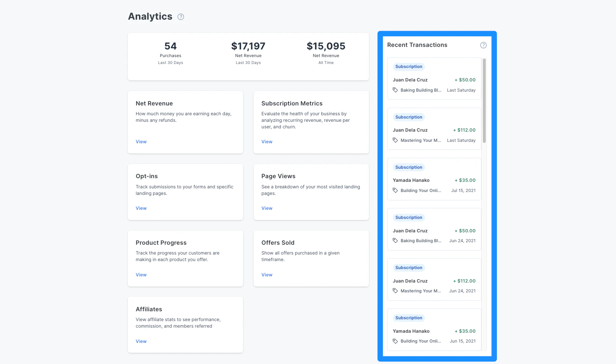This screenshot has width=616, height=364.
Task: Open Opt-ins report via View link
Action: point(141,208)
